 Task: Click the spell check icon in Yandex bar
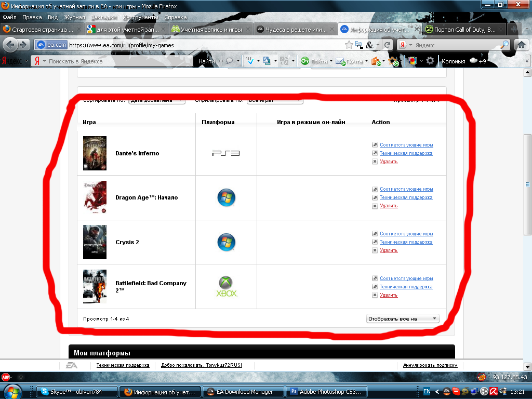tap(249, 61)
